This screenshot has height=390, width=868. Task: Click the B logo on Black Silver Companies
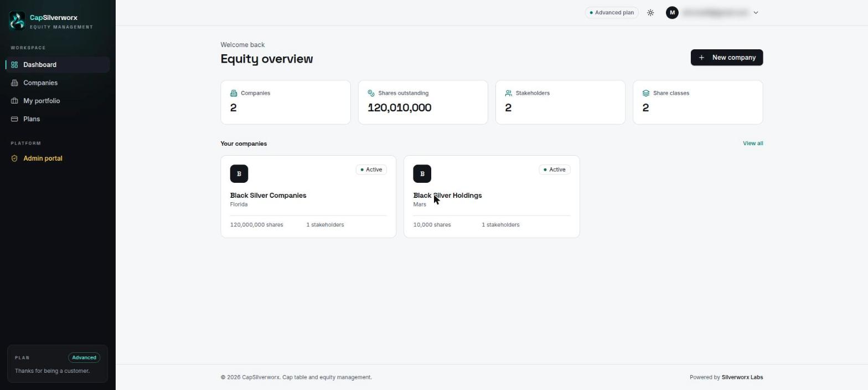point(239,174)
